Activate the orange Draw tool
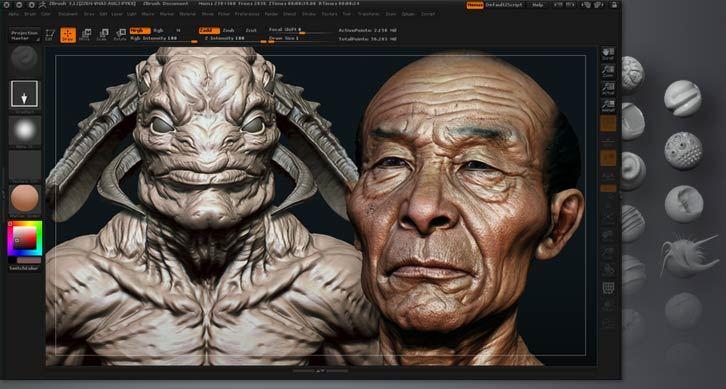Image resolution: width=726 pixels, height=389 pixels. click(x=68, y=35)
